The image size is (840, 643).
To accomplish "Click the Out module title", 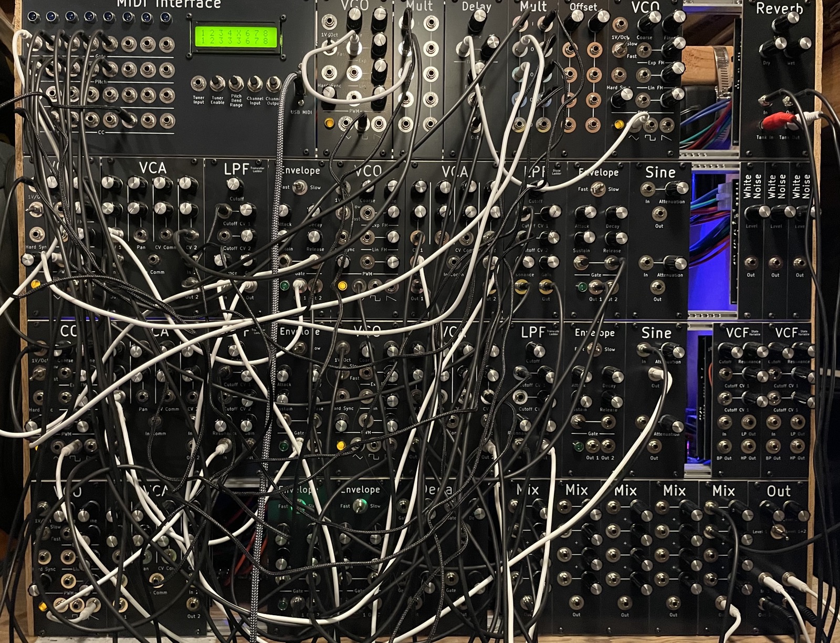I will click(x=779, y=491).
